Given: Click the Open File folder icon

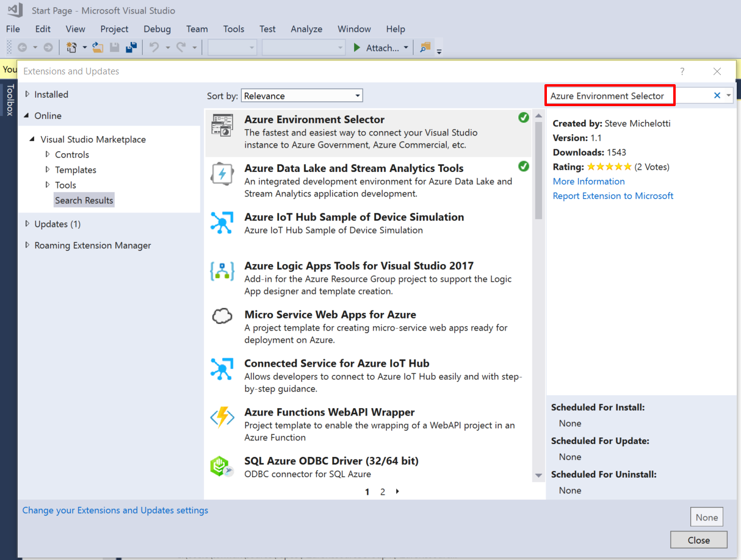Looking at the screenshot, I should (x=98, y=48).
